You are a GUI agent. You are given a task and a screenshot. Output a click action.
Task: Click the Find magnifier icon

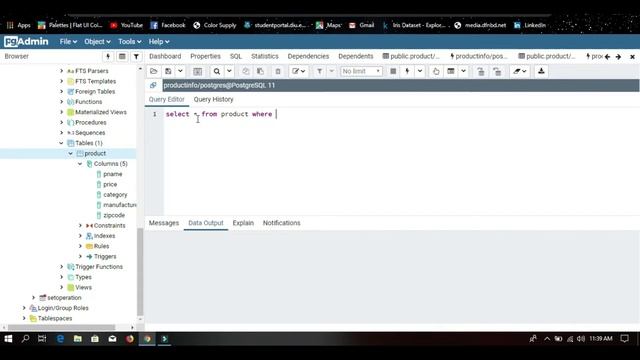tap(217, 71)
